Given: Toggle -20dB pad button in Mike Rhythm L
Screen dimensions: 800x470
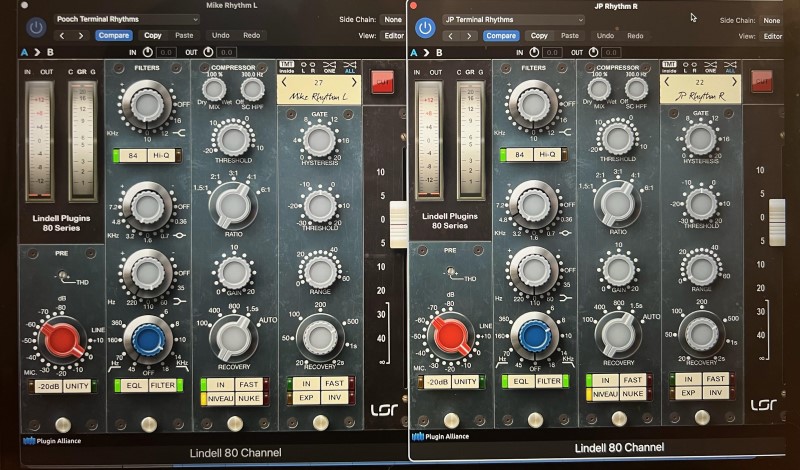Looking at the screenshot, I should [49, 386].
